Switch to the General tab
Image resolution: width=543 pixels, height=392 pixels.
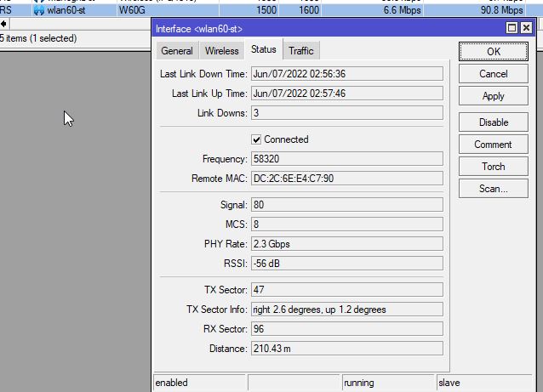tap(177, 51)
